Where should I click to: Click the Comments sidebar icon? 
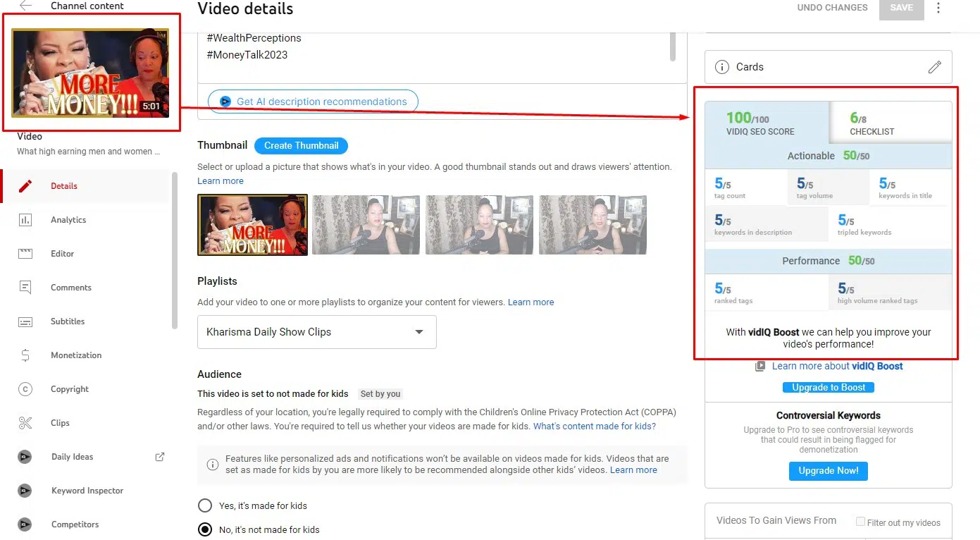point(25,288)
